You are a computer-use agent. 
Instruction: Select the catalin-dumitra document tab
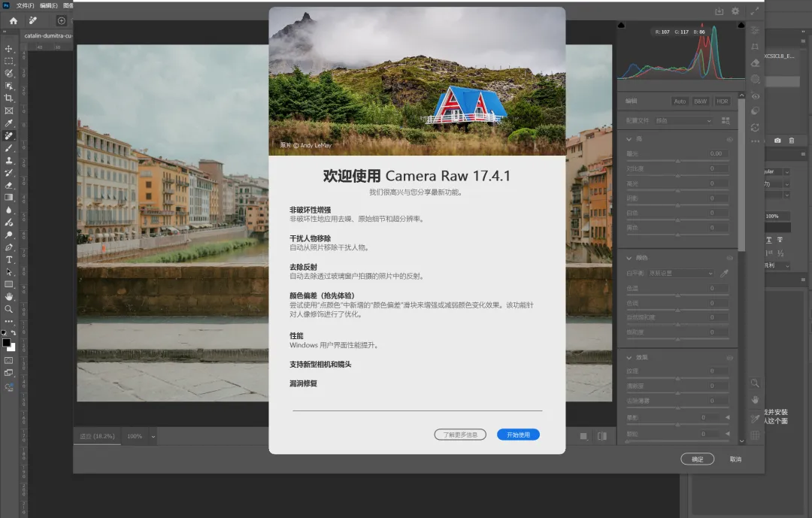coord(47,36)
